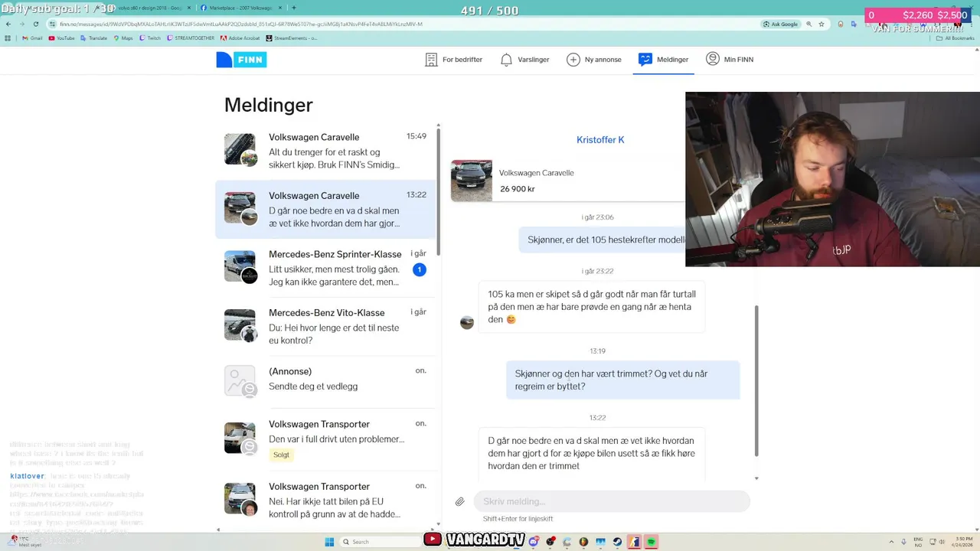Image resolution: width=980 pixels, height=551 pixels.
Task: Open the StreamElements bookmark
Action: [x=292, y=37]
